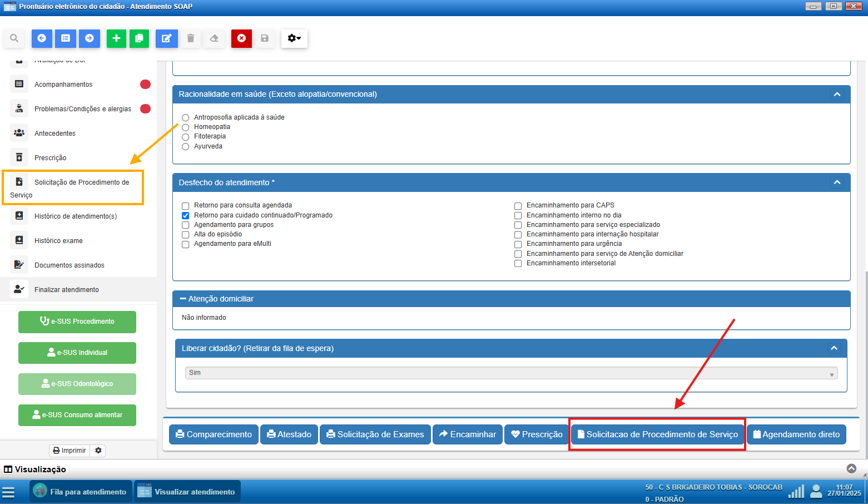This screenshot has height=504, width=868.
Task: Enable Encaminhamento para urgência checkbox
Action: click(x=518, y=244)
